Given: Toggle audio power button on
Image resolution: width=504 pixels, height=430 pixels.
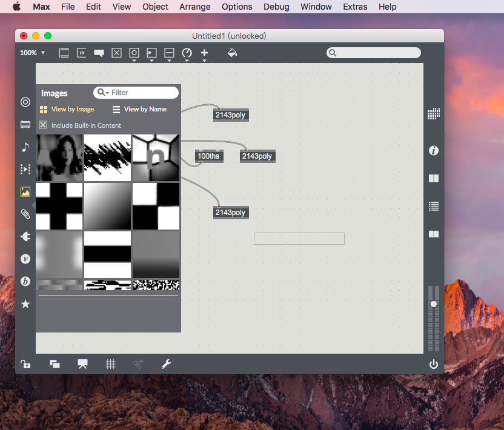Looking at the screenshot, I should [x=434, y=364].
